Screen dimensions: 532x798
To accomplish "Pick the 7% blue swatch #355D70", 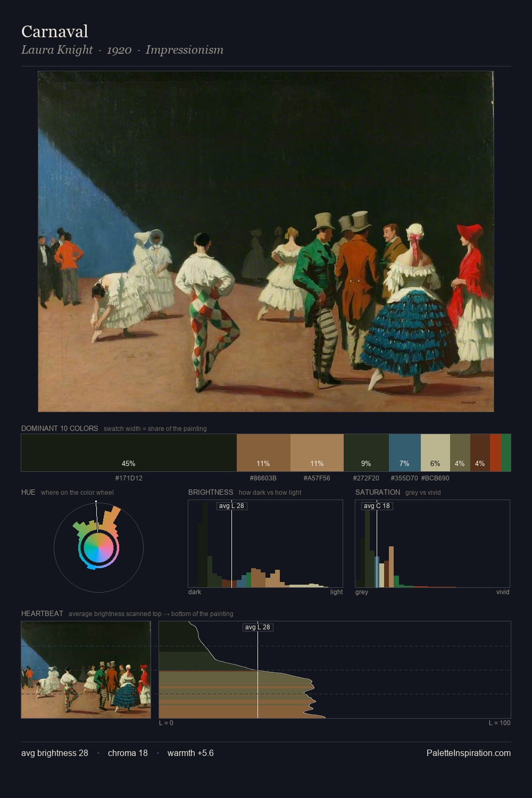I will pos(405,453).
